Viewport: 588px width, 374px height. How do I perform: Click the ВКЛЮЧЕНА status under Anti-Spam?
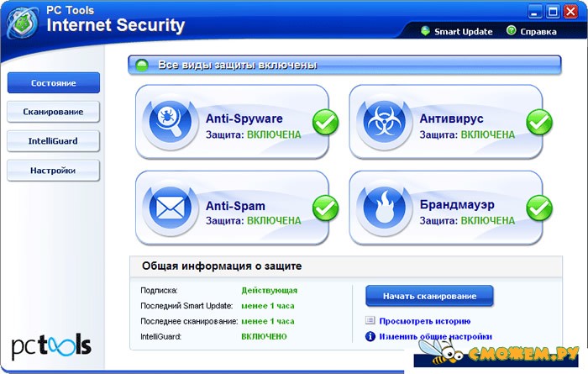(x=274, y=220)
